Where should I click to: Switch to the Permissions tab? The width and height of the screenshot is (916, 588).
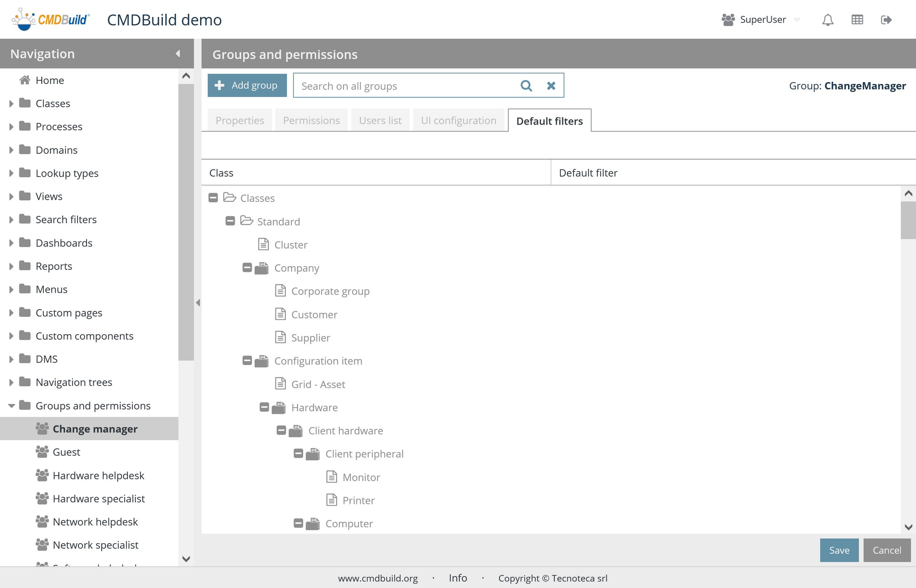tap(311, 121)
